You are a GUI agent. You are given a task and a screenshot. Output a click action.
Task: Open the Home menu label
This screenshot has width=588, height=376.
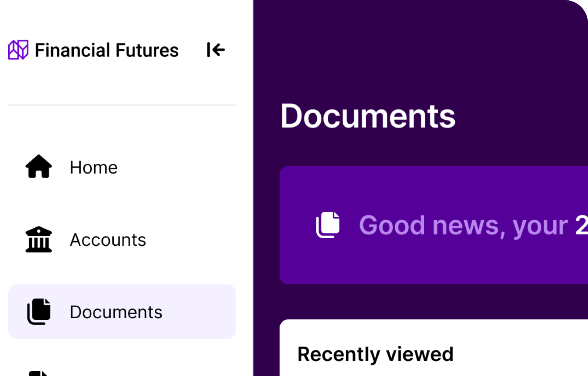tap(94, 168)
